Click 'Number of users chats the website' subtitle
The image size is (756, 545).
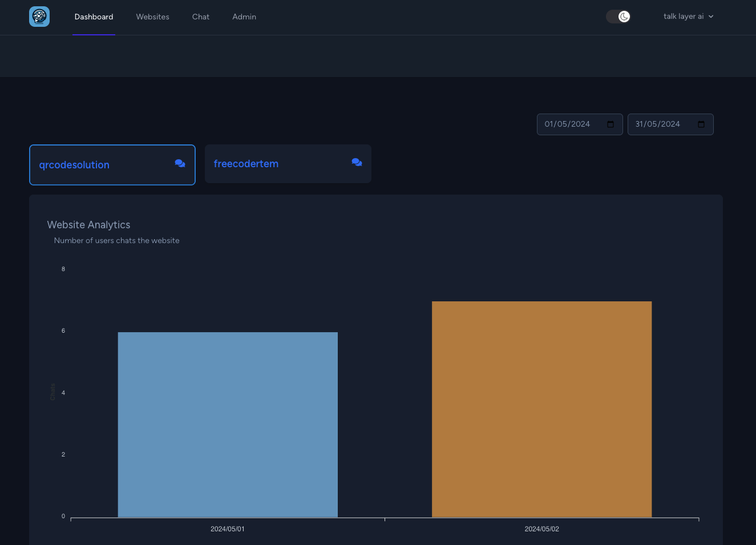[x=116, y=241]
